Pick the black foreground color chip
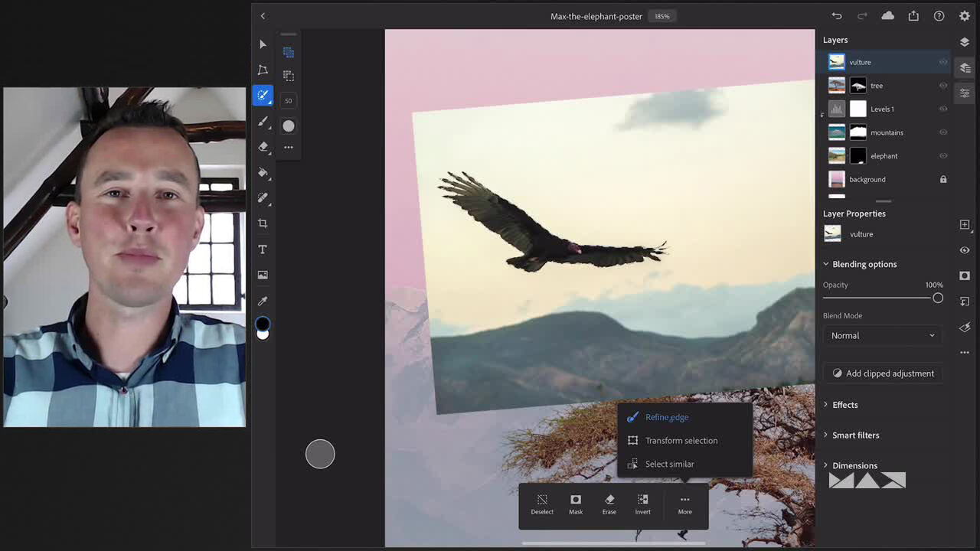Viewport: 980px width, 551px height. tap(263, 324)
